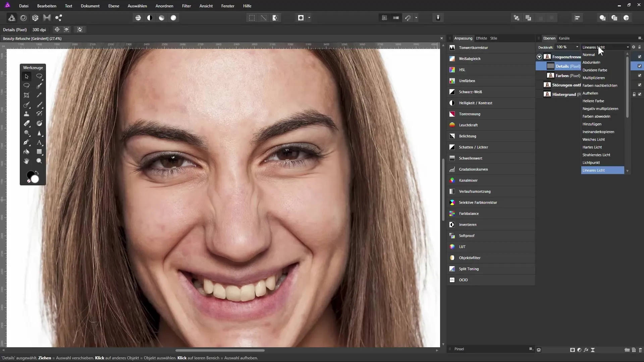Switch to Photo Persona
This screenshot has height=362, width=644.
(x=12, y=18)
